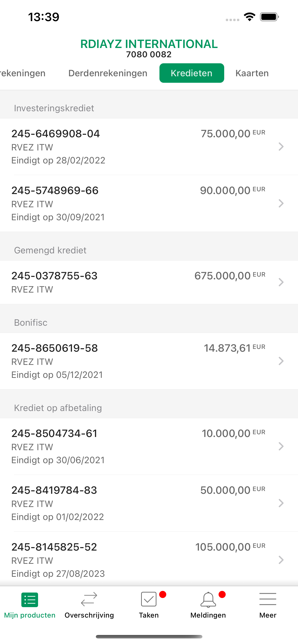
Task: Switch to Kaarten tab
Action: (252, 73)
